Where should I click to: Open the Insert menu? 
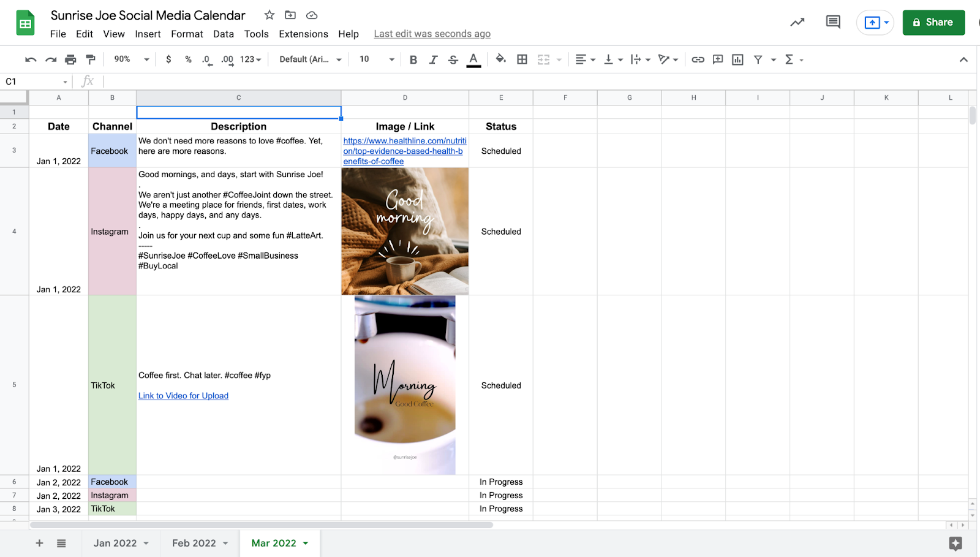148,34
